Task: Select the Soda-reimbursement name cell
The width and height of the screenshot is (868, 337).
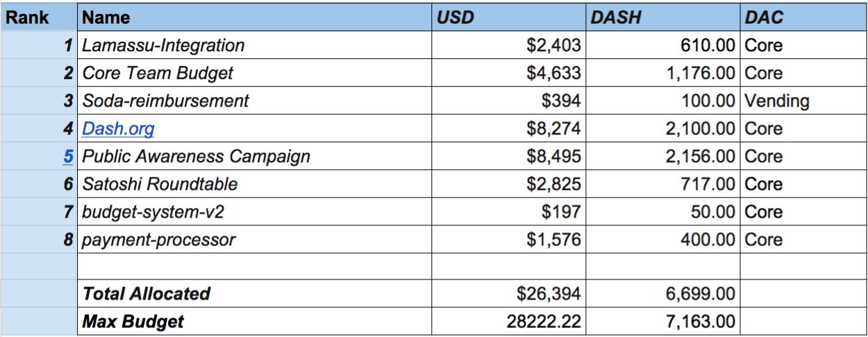Action: [254, 101]
